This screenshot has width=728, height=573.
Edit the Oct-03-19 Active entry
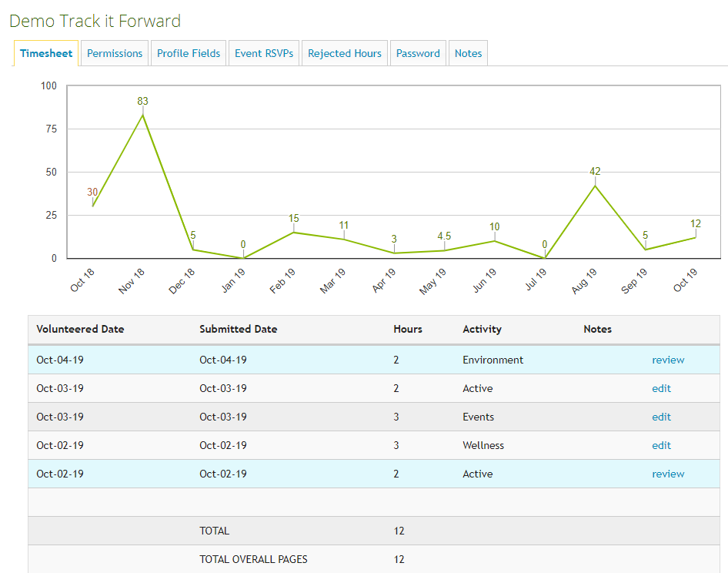661,388
